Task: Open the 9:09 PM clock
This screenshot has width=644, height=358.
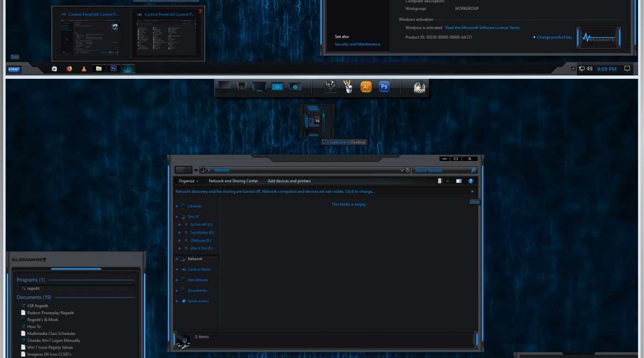Action: pos(607,69)
